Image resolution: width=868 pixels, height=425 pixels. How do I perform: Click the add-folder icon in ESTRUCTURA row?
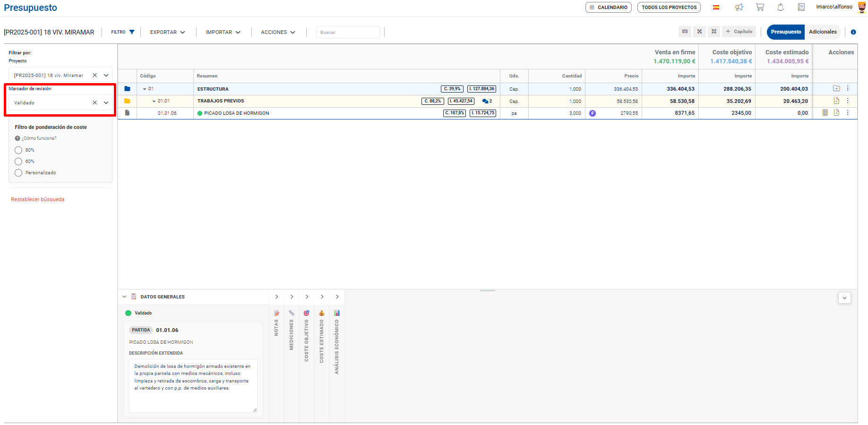click(x=836, y=88)
